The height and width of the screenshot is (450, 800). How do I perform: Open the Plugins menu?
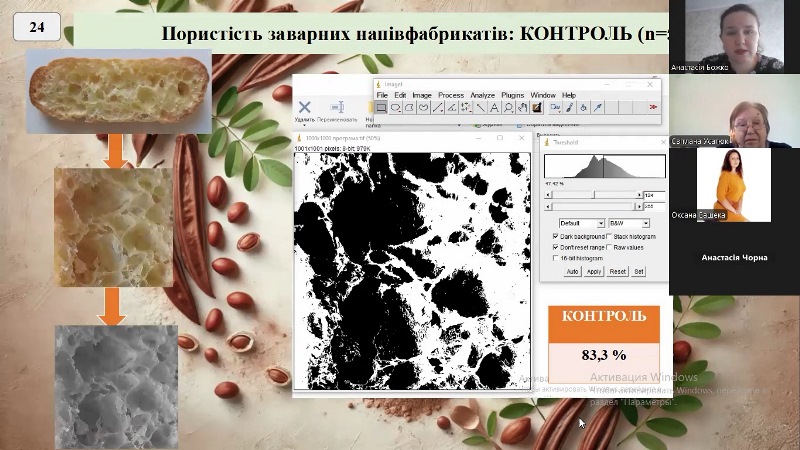[512, 95]
